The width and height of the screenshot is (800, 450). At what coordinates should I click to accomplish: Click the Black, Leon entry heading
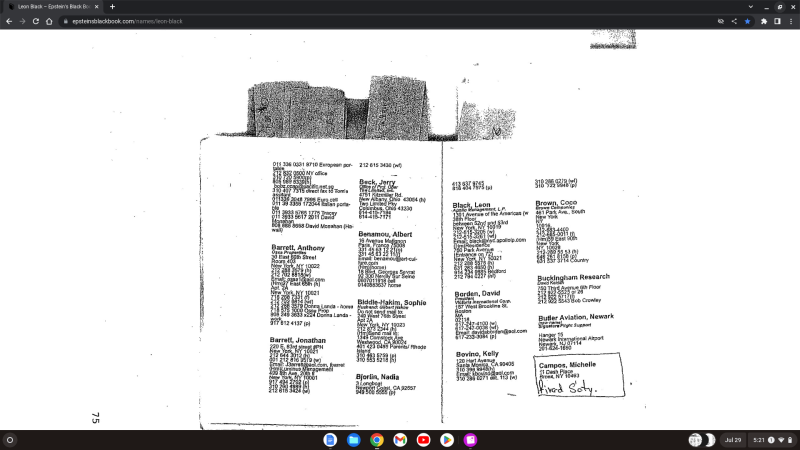coord(471,205)
